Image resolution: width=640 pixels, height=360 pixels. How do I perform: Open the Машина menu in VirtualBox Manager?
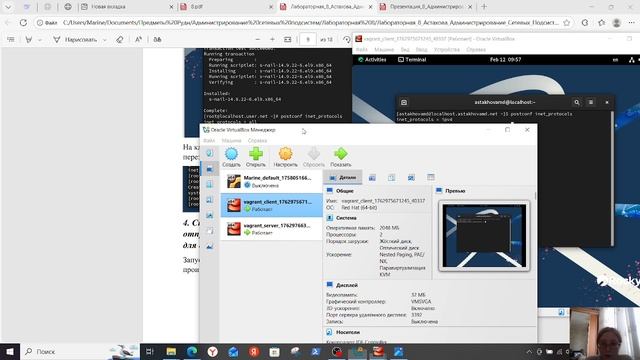[231, 140]
